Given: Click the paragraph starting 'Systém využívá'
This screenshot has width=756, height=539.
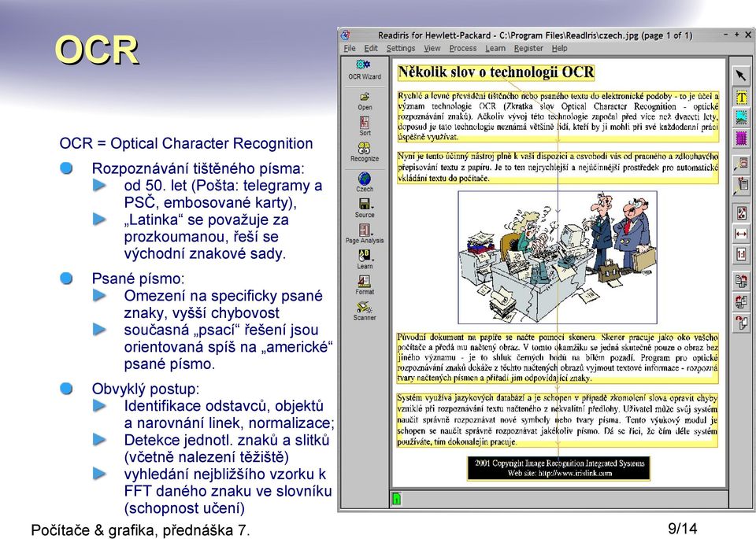Looking at the screenshot, I should (x=558, y=419).
